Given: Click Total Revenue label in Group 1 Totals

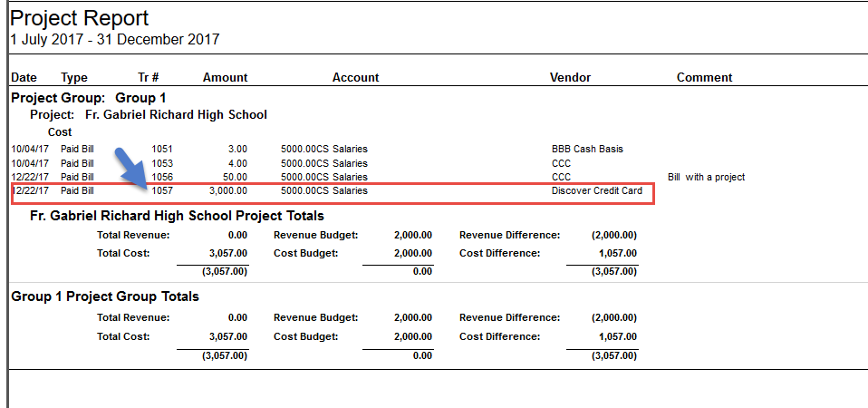Looking at the screenshot, I should point(133,318).
